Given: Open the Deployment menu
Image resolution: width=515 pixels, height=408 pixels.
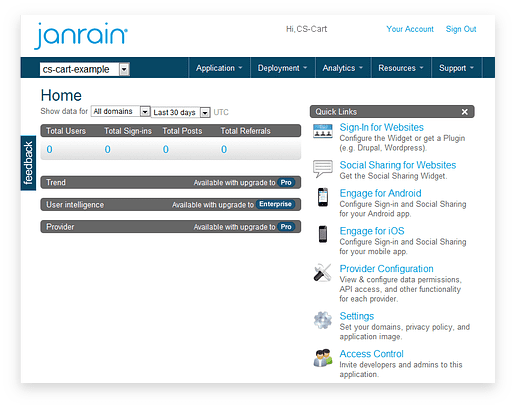Looking at the screenshot, I should [282, 68].
